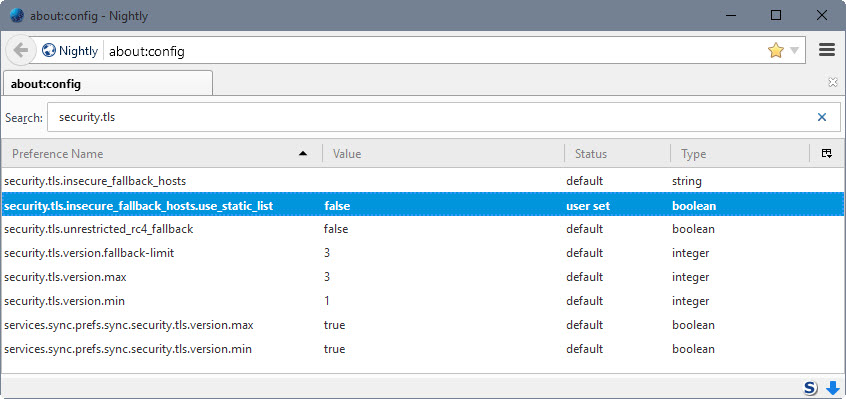Close the Nightly window
The image size is (846, 399).
(822, 15)
